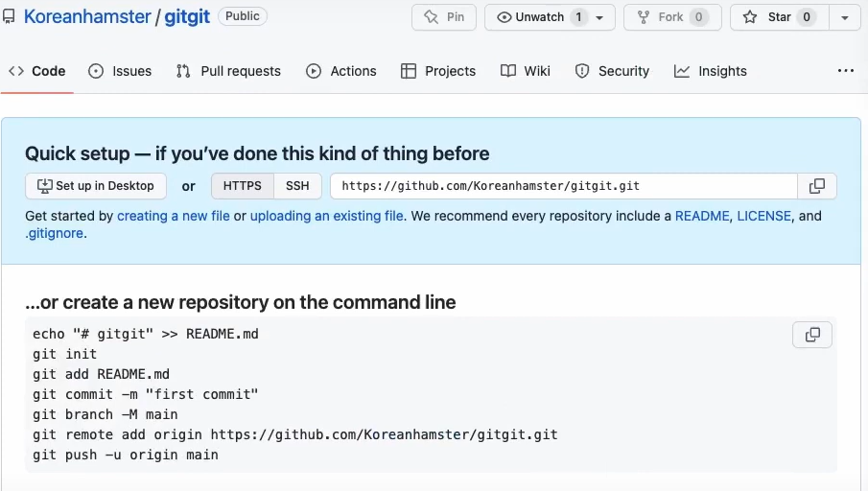Click the 'create a new repository' heading

241,302
